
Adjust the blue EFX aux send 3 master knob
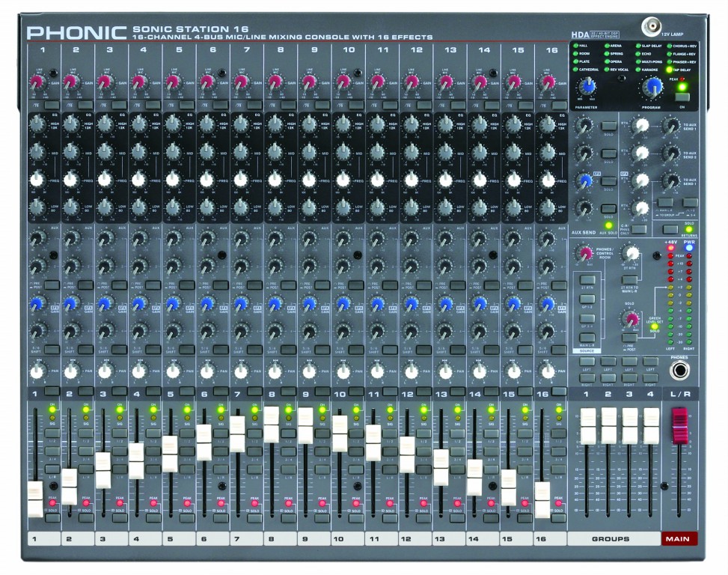tap(584, 181)
